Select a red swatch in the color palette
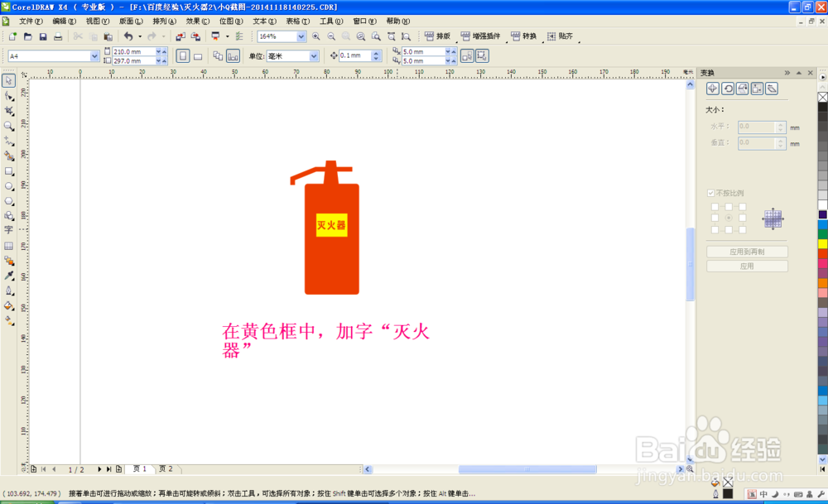This screenshot has width=828, height=504. click(x=820, y=254)
